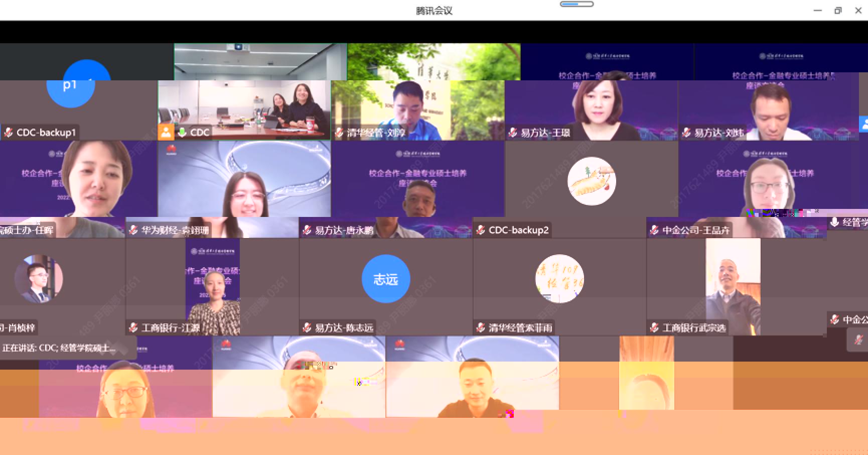Click the muted mic icon beside CDC-backup1

point(8,133)
